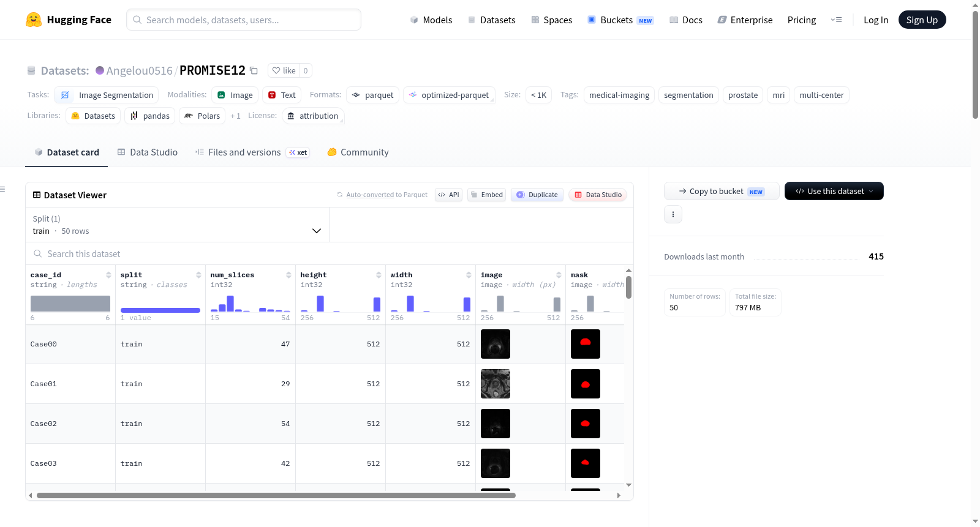The height and width of the screenshot is (527, 980).
Task: Click the Text modality tag
Action: 282,95
